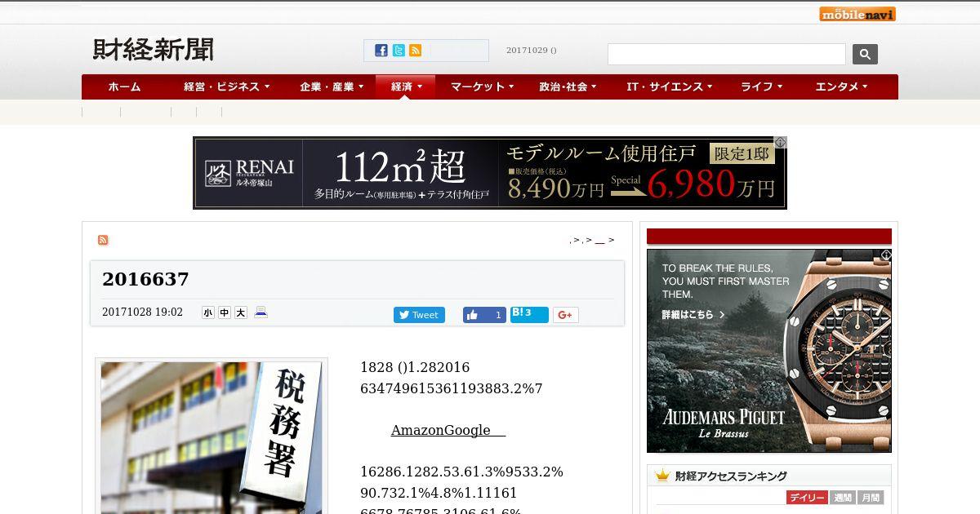
Task: Click the ad info icon on watch ad
Action: tap(885, 255)
